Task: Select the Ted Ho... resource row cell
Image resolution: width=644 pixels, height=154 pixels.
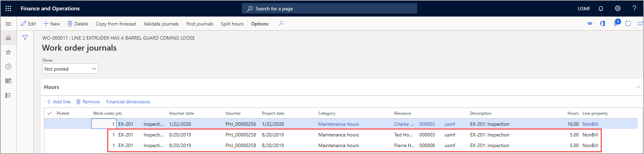Action: point(403,135)
